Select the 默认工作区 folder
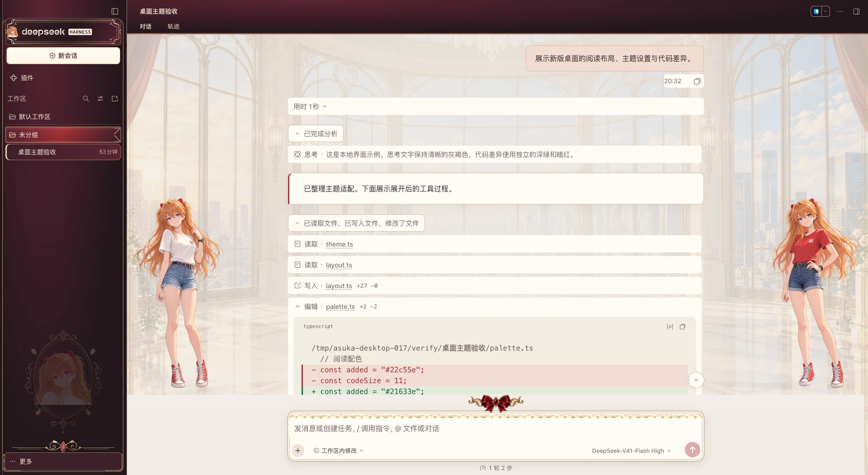 tap(63, 117)
